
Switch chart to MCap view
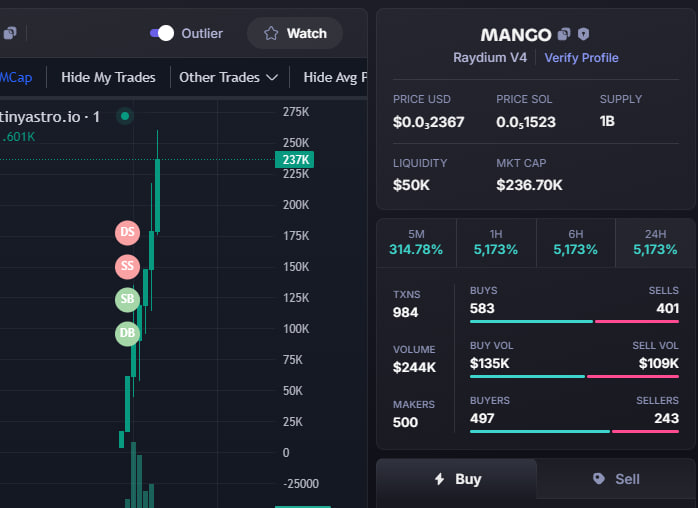point(16,77)
